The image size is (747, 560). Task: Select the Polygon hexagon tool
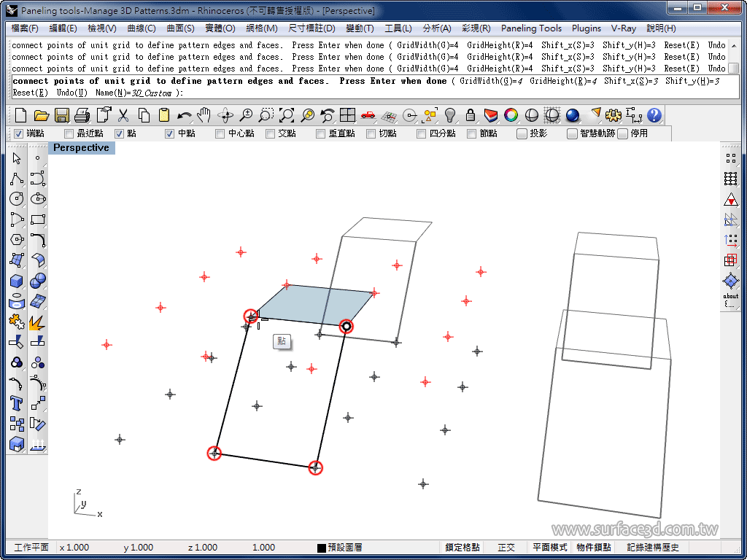pyautogui.click(x=17, y=239)
